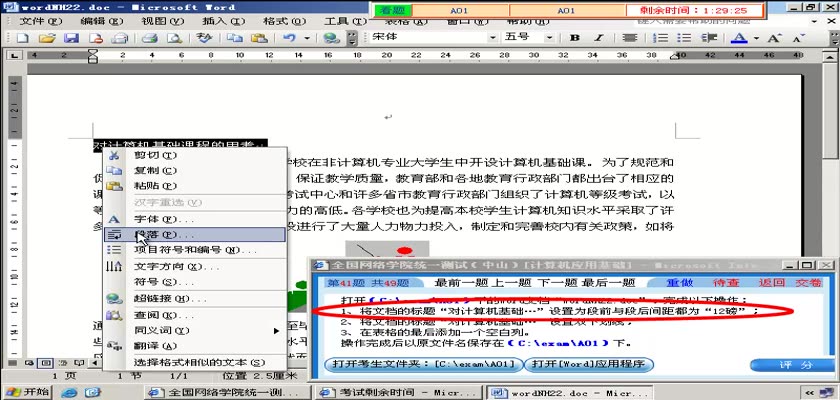Expand Formatting toolbar options at far right

click(x=835, y=38)
